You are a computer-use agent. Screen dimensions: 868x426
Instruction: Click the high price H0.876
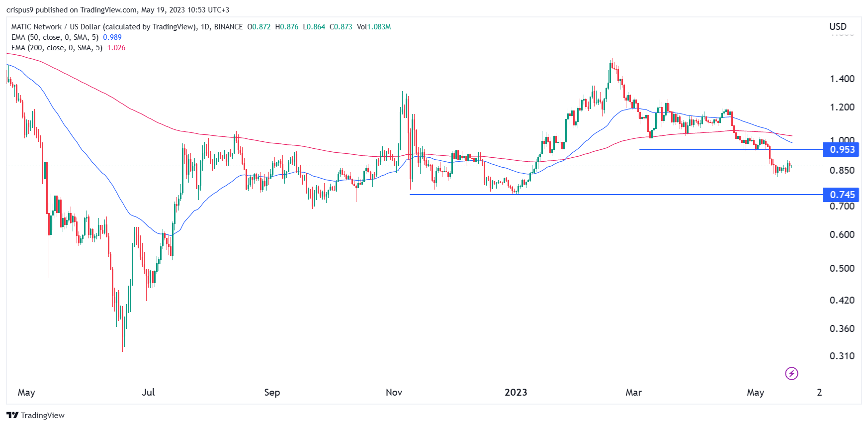point(287,27)
